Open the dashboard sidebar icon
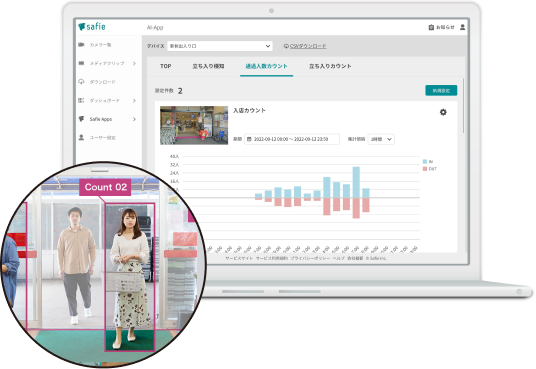 tap(81, 100)
